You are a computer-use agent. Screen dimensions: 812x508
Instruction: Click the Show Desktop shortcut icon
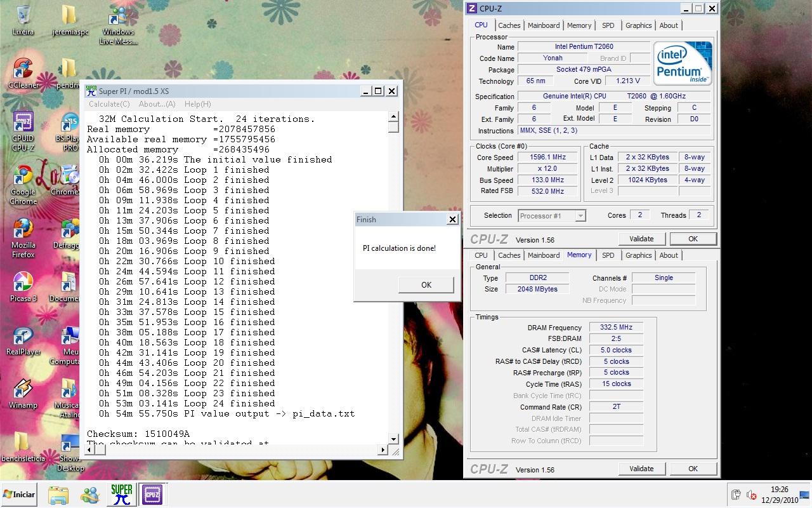pyautogui.click(x=70, y=451)
